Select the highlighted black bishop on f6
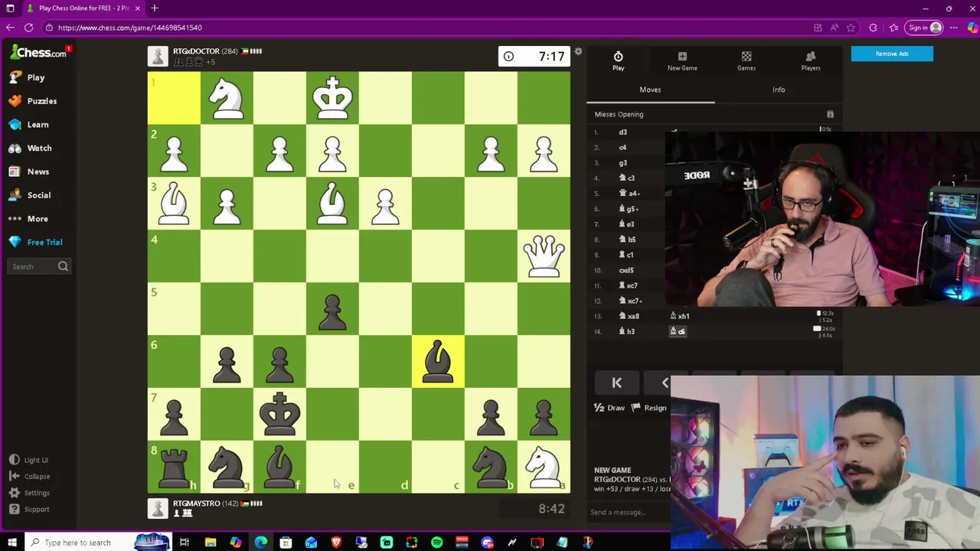The image size is (980, 551). (438, 361)
